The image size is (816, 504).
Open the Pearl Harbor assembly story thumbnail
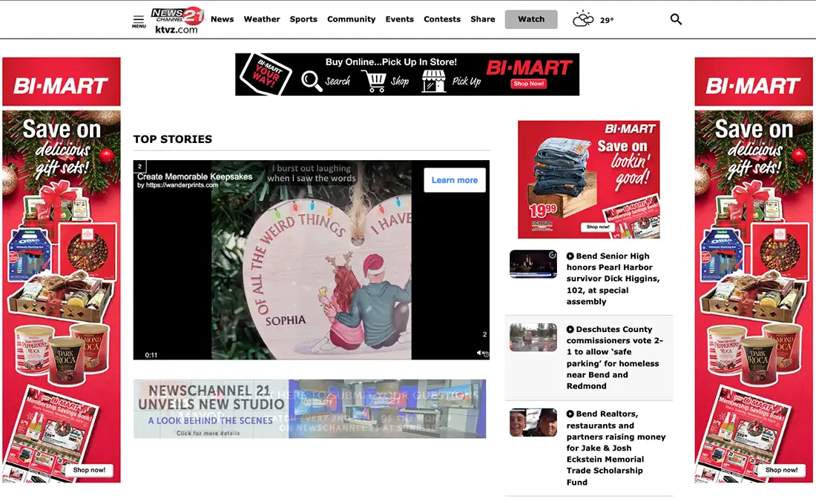coord(533,264)
